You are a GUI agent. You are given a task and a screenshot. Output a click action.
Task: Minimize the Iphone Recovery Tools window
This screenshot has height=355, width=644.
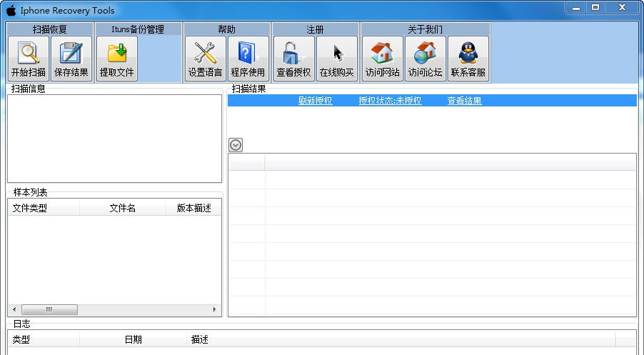tap(576, 8)
